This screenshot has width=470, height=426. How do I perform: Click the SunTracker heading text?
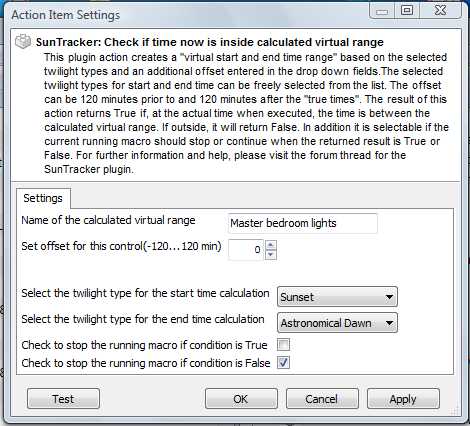210,42
